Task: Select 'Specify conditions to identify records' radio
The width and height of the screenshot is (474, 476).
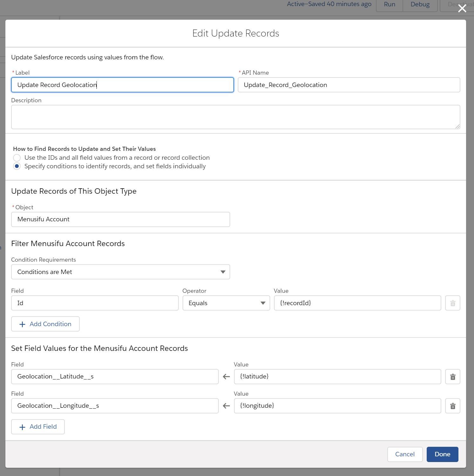Action: click(x=17, y=166)
